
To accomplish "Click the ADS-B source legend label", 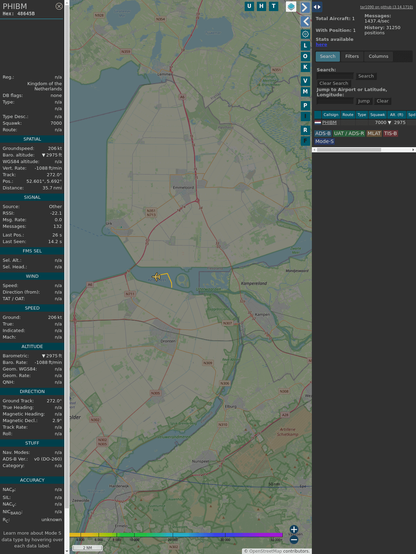I will tap(323, 133).
